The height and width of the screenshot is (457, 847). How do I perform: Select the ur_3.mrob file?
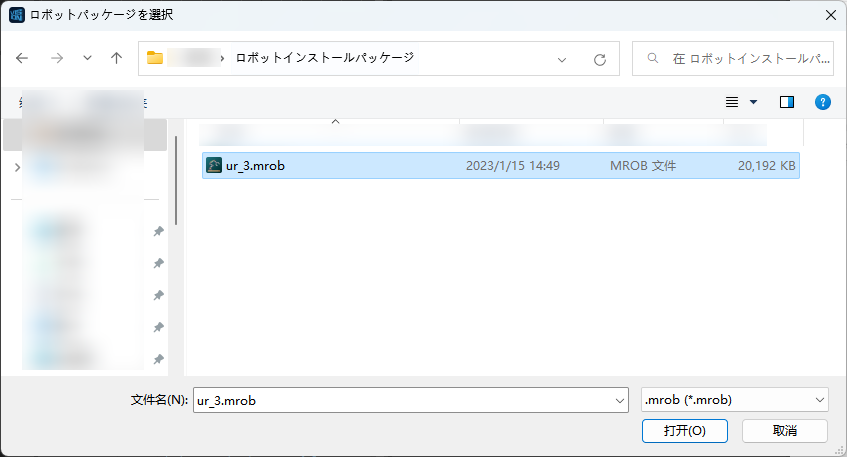[501, 165]
